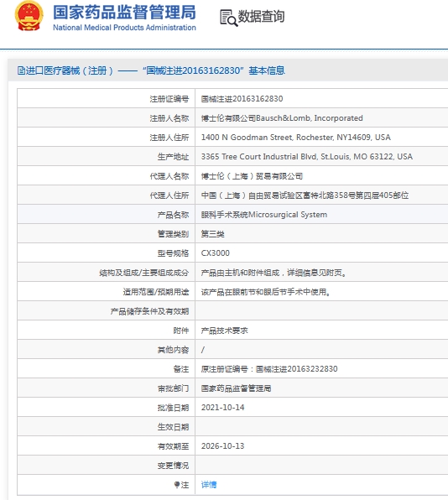This screenshot has width=448, height=500.
Task: Click the document icon before 进口医疗器械
Action: click(x=21, y=70)
